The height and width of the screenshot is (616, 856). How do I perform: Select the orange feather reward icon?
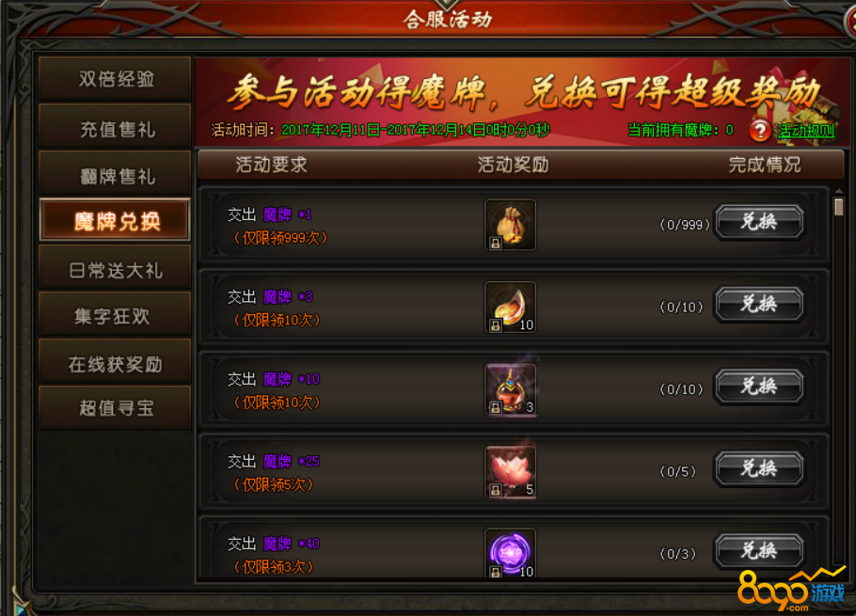pos(510,308)
